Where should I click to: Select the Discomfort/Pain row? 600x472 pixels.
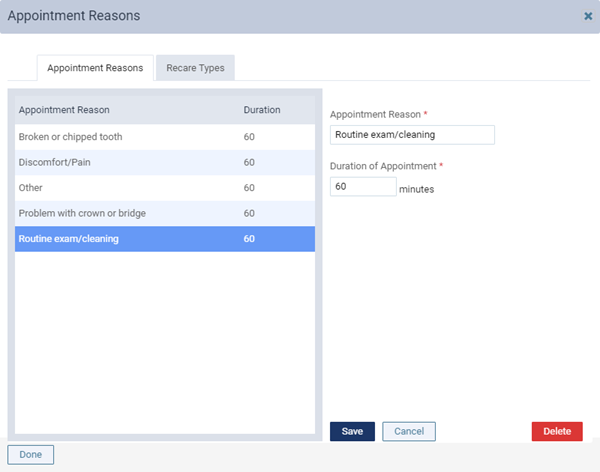[x=165, y=162]
